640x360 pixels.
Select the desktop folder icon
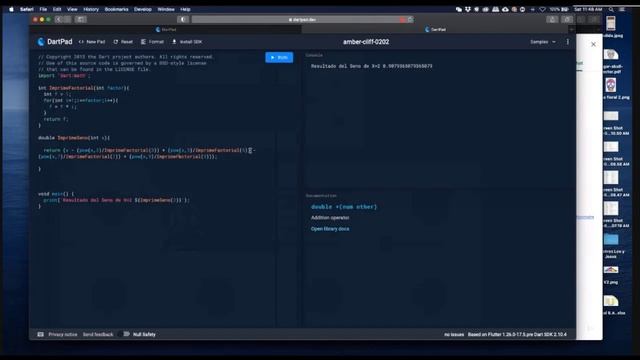click(x=611, y=239)
